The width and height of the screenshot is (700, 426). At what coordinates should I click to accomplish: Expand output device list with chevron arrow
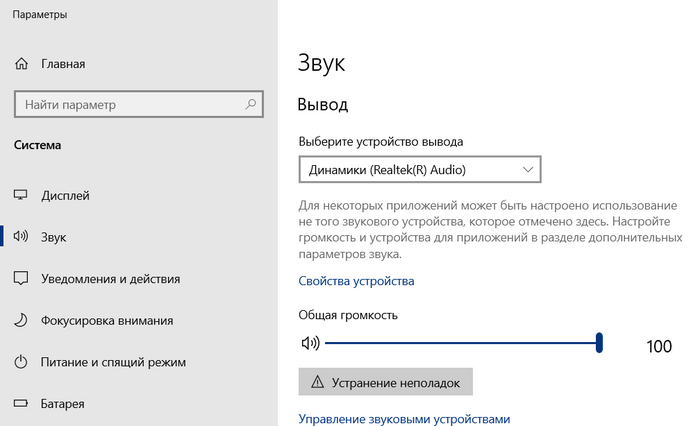click(527, 170)
